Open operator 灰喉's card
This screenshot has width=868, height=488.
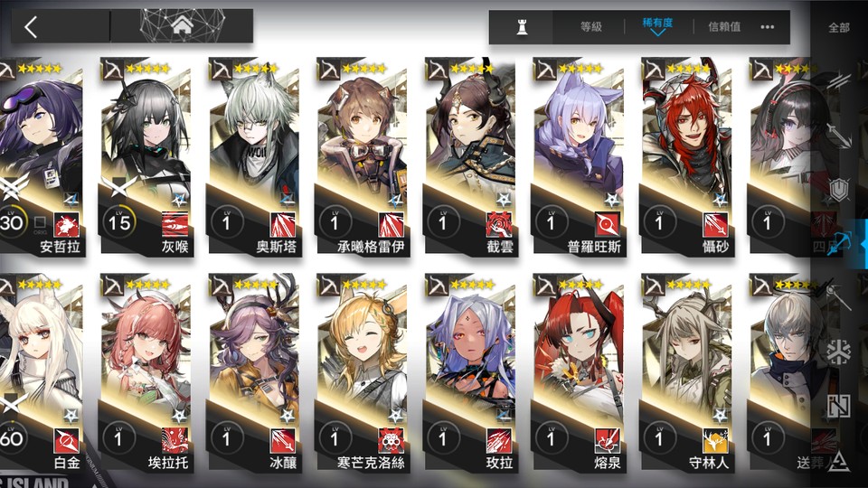[146, 156]
